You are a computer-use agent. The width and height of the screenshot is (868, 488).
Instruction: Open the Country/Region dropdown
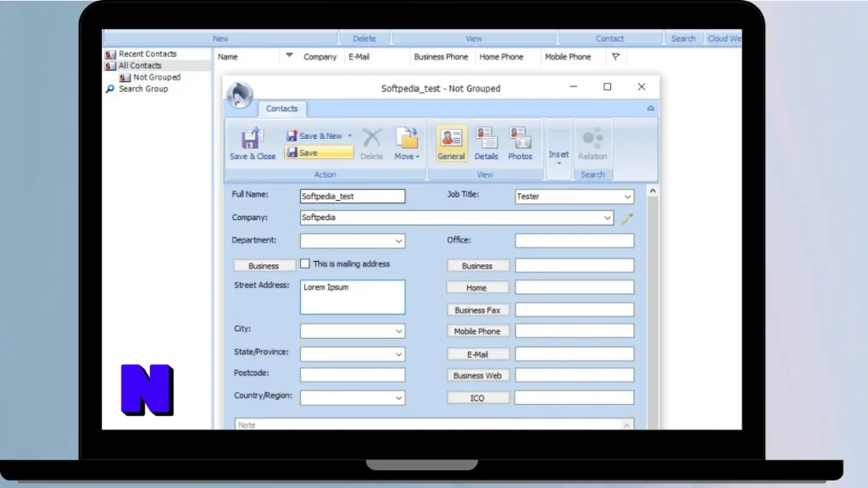pyautogui.click(x=398, y=398)
